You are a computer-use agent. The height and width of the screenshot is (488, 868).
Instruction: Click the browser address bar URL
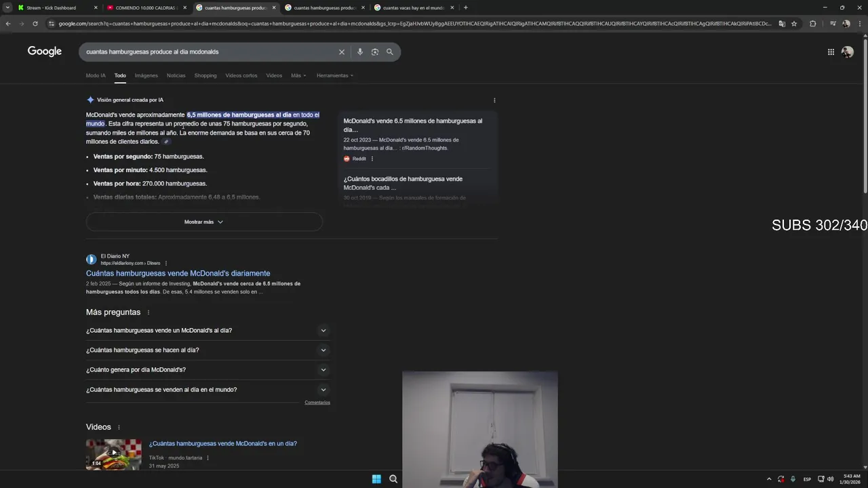pos(414,24)
